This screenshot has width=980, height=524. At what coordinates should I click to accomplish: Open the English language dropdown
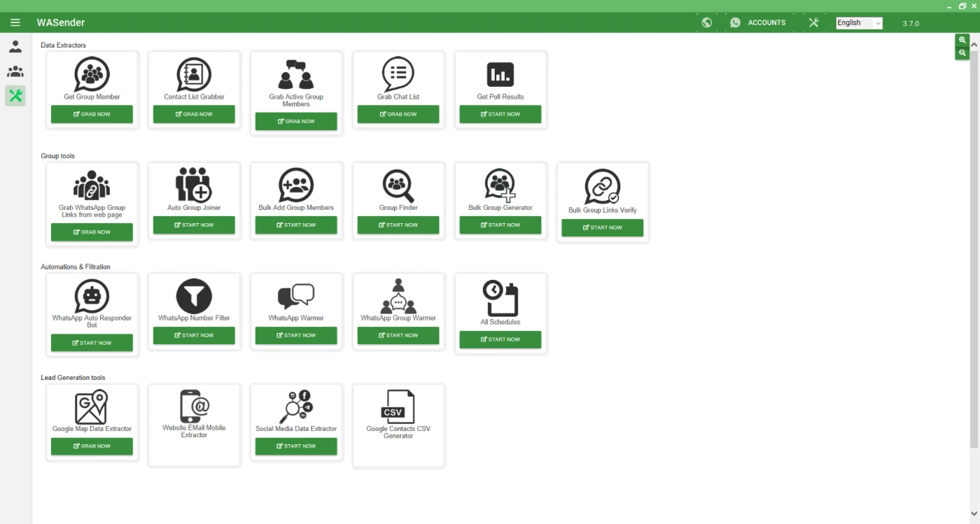coord(859,22)
